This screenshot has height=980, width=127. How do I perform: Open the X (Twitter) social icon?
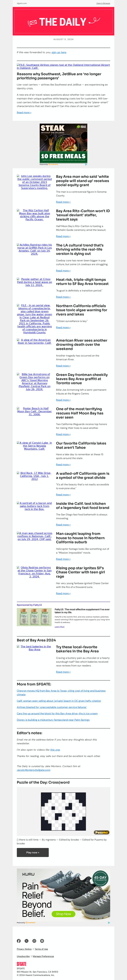click(x=26, y=940)
